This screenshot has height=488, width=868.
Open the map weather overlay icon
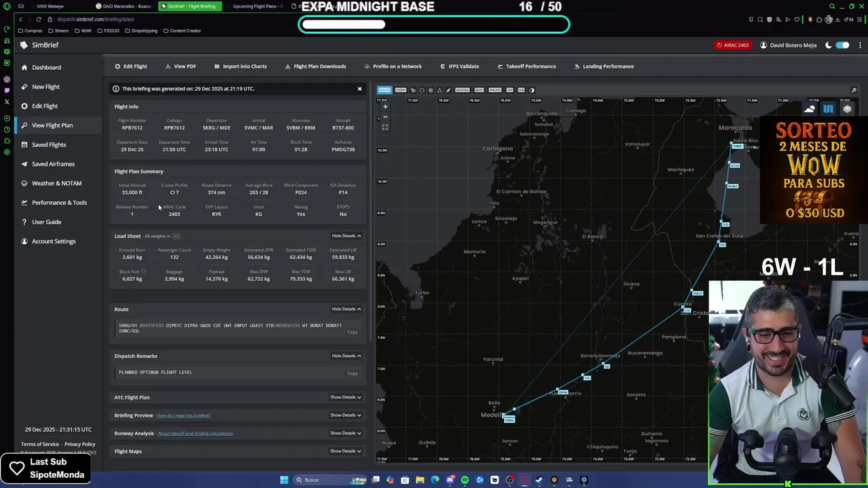(x=810, y=109)
